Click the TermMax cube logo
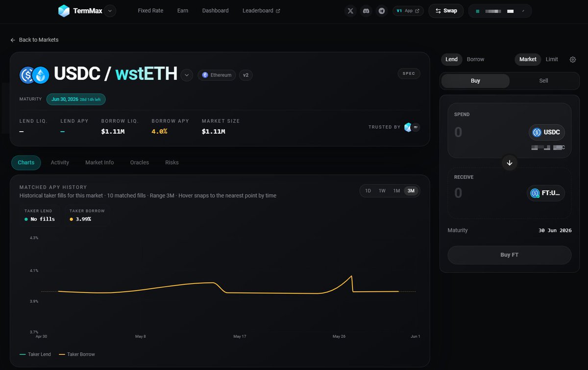The height and width of the screenshot is (370, 588). pyautogui.click(x=64, y=11)
